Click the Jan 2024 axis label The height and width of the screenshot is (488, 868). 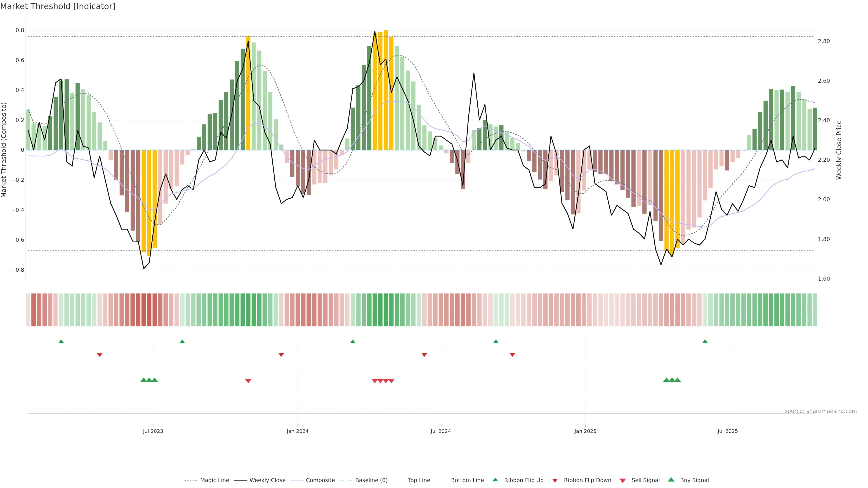[x=297, y=431]
